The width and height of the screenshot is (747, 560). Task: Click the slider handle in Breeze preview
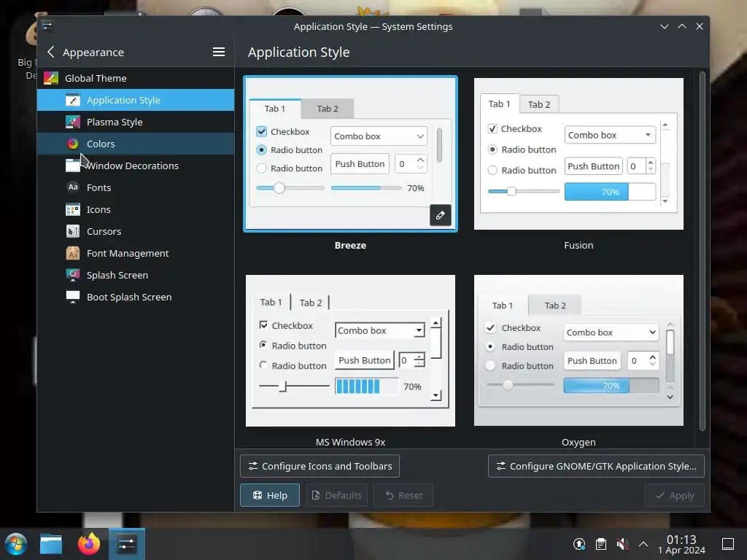coord(279,188)
